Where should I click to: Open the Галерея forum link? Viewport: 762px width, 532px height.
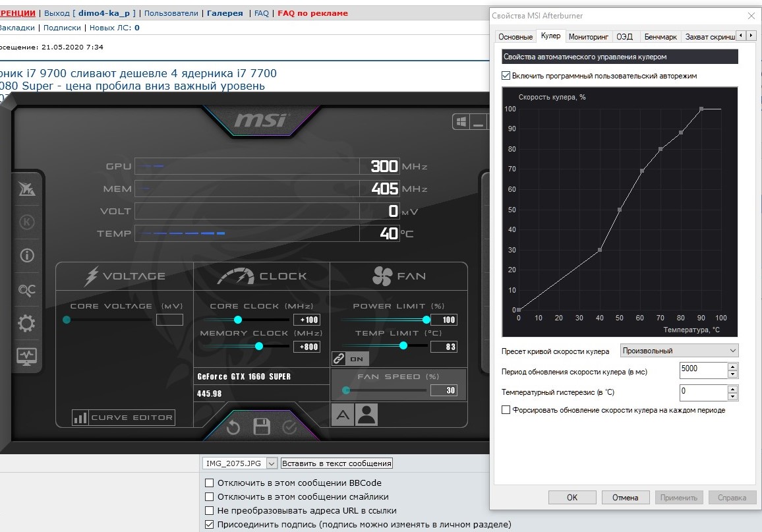[225, 13]
